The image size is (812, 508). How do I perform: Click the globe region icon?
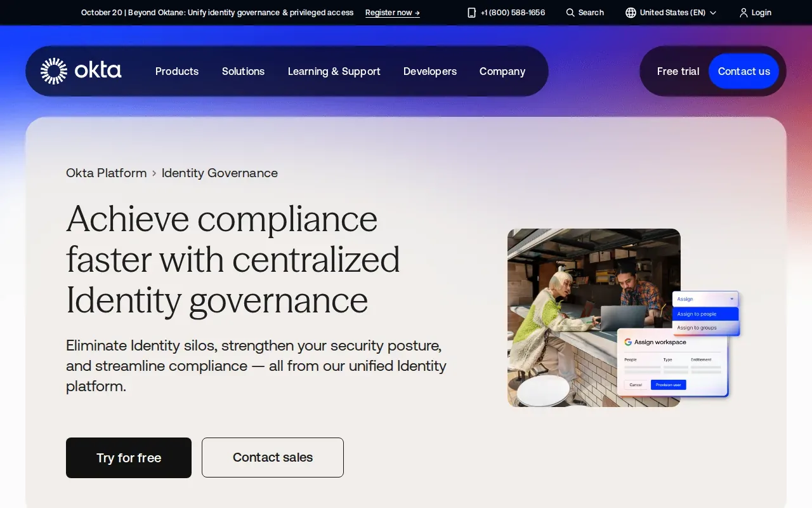[631, 13]
